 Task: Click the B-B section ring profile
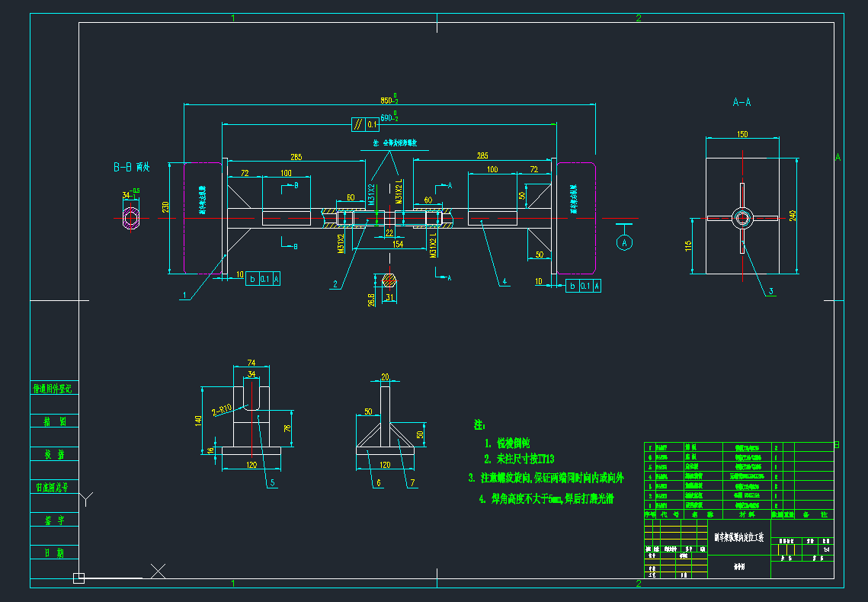point(131,219)
